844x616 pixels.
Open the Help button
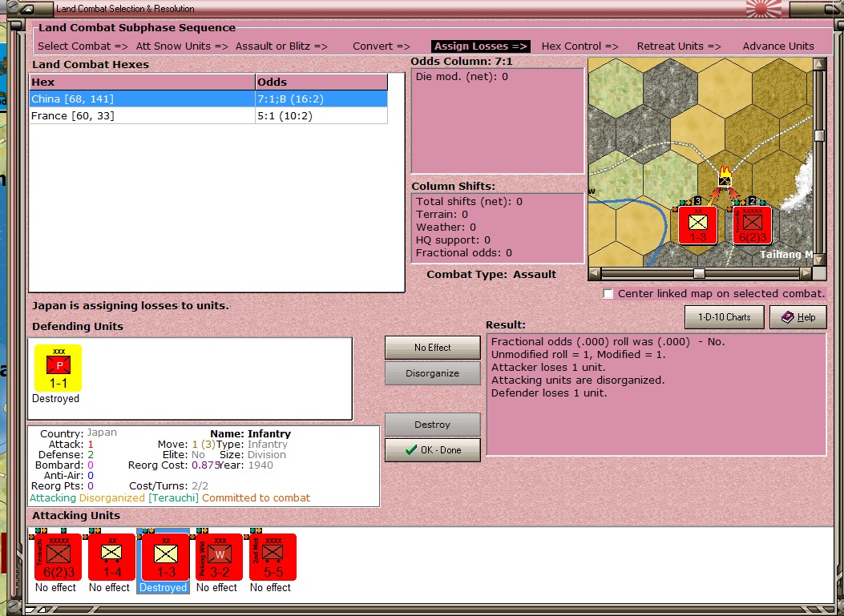[x=798, y=317]
